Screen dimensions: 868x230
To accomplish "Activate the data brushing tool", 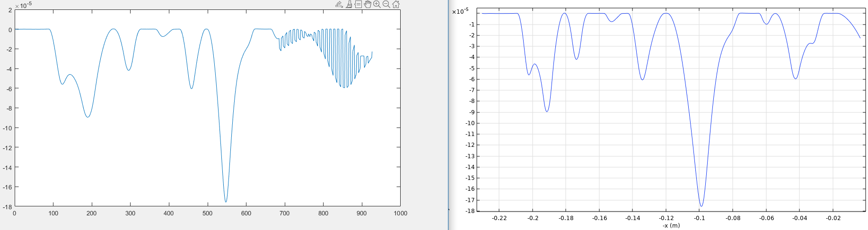I will [349, 4].
